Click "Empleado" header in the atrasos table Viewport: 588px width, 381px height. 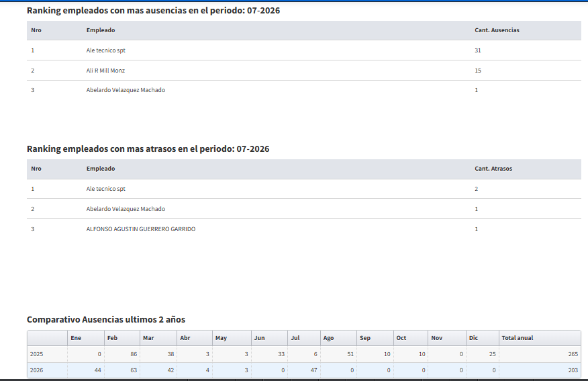click(x=101, y=169)
